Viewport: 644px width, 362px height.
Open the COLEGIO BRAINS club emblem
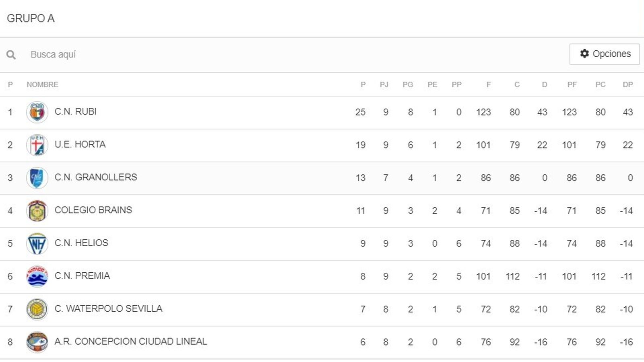click(37, 210)
